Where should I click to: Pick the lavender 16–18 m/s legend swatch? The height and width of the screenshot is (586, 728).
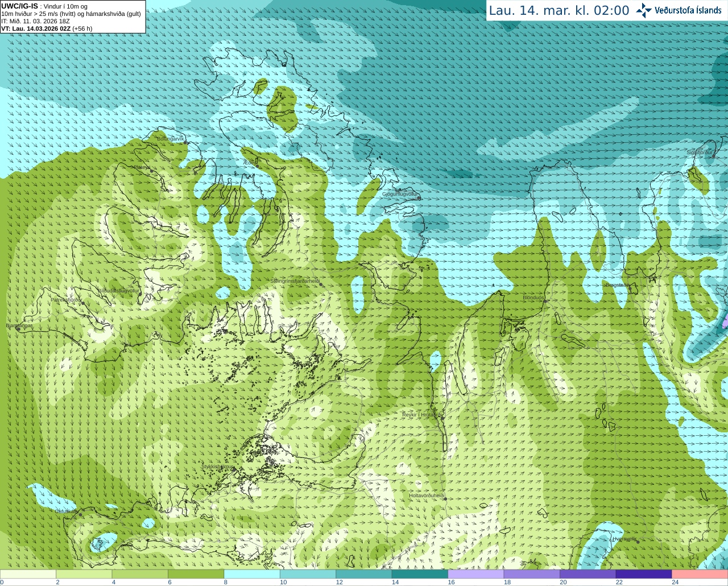(x=476, y=574)
